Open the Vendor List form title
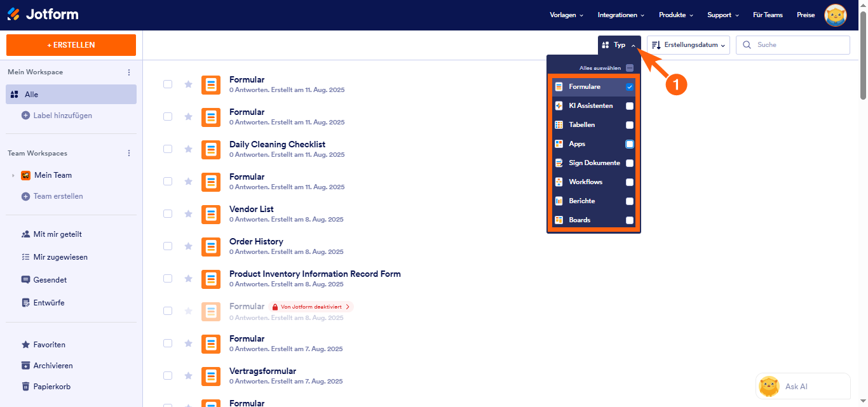 coord(252,209)
